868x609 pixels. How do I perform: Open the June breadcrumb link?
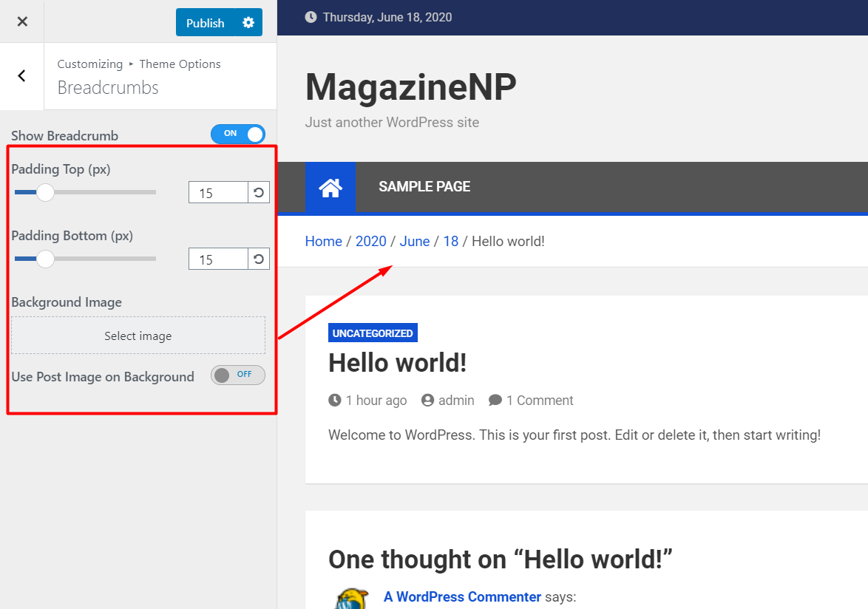(415, 241)
